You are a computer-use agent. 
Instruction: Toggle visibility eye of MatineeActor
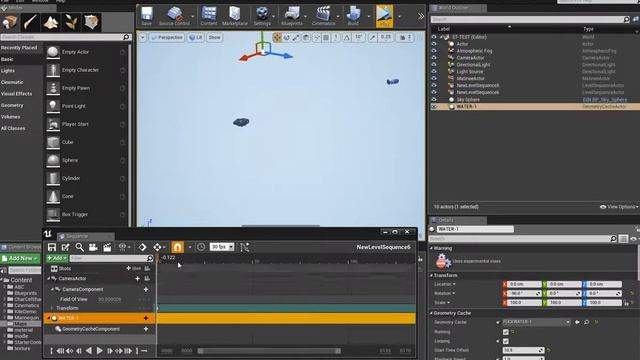pyautogui.click(x=434, y=78)
